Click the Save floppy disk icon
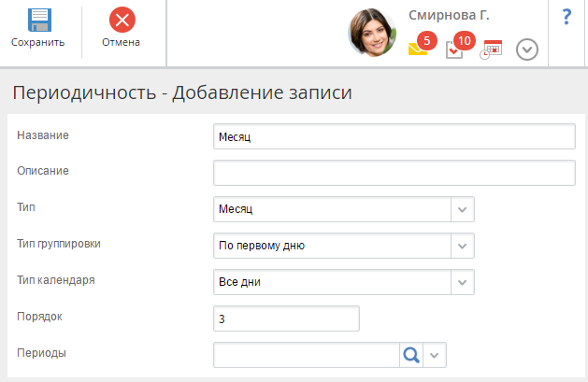Screen dimensions: 588x382 point(38,20)
